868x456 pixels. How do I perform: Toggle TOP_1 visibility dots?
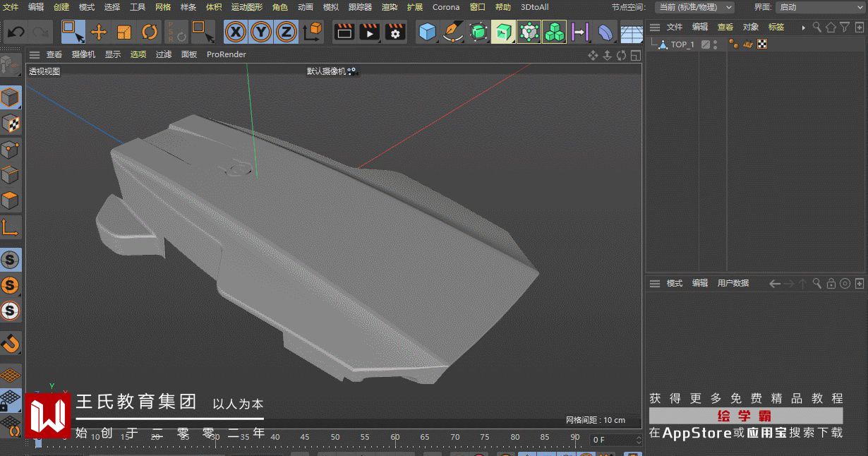coord(715,44)
